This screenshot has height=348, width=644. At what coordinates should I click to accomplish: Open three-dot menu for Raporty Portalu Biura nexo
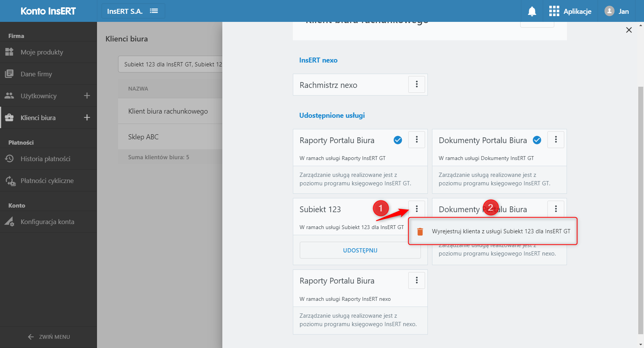click(417, 280)
